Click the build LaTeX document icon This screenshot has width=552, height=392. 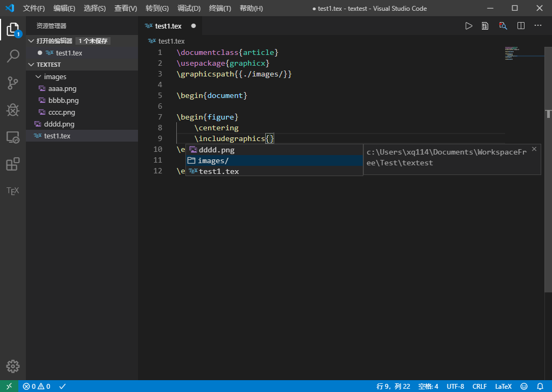[x=485, y=26]
